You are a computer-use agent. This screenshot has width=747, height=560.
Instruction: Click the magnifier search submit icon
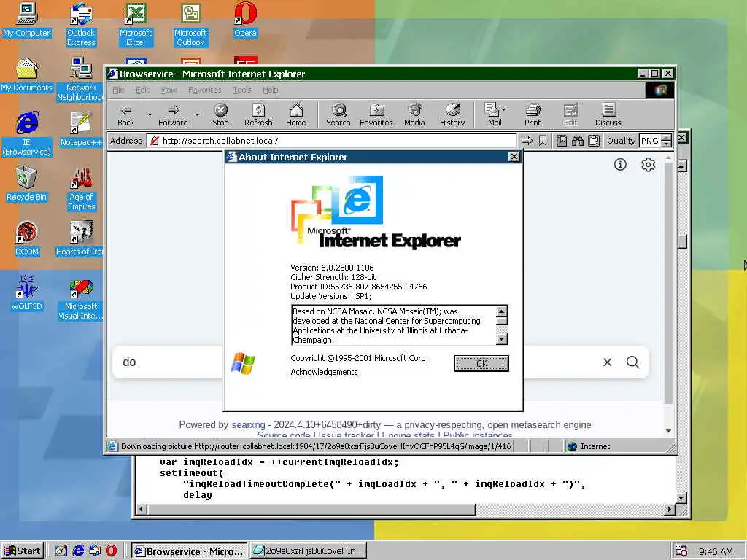[x=632, y=362]
